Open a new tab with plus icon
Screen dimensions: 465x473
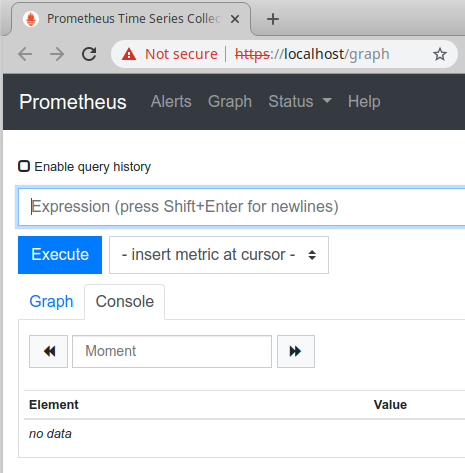coord(273,19)
